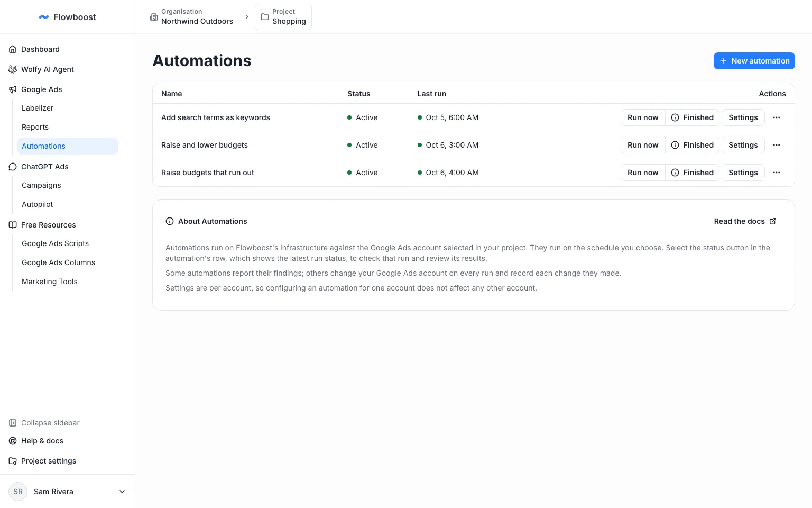Image resolution: width=812 pixels, height=508 pixels.
Task: Click the external link icon beside Read the docs
Action: coord(773,221)
